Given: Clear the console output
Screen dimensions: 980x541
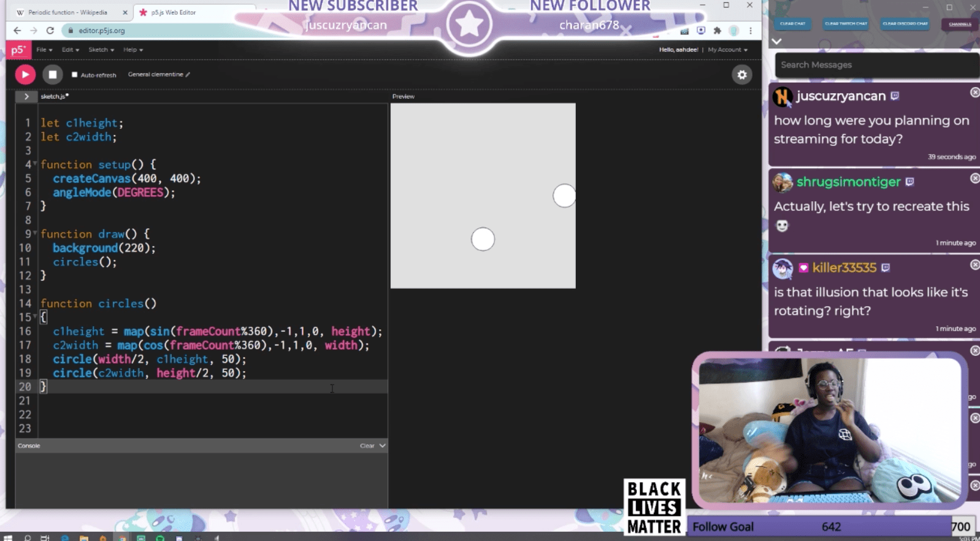Looking at the screenshot, I should pos(367,446).
